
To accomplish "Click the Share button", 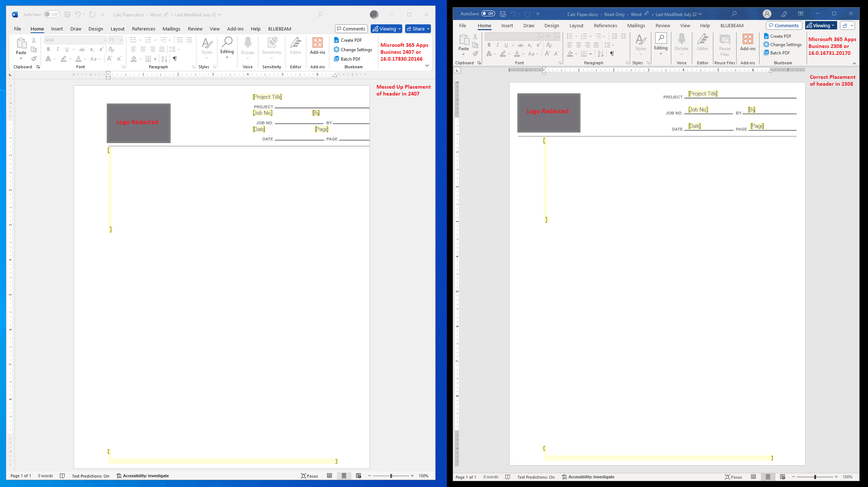I will pos(417,29).
